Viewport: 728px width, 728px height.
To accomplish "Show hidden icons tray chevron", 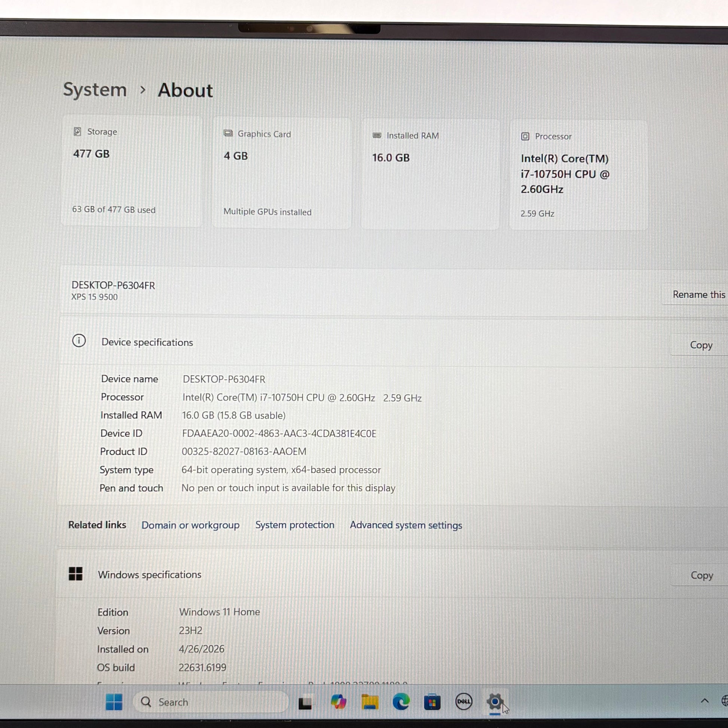I will (704, 701).
